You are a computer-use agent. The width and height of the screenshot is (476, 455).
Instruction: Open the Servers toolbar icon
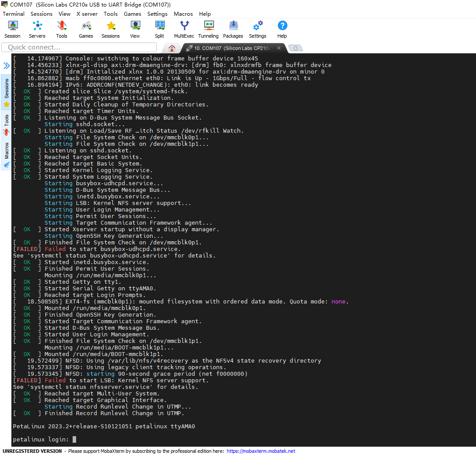click(x=37, y=29)
